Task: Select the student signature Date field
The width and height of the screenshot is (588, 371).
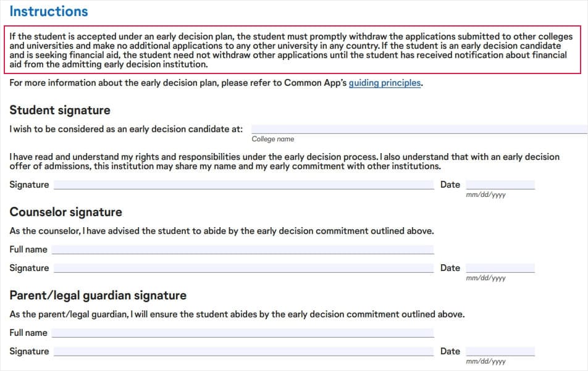Action: point(500,185)
